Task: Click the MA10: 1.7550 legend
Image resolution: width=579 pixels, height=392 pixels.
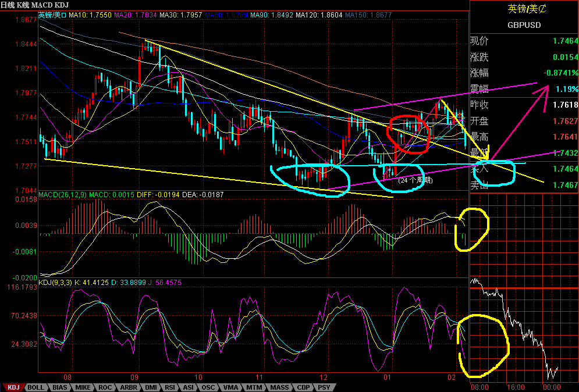Action: click(x=90, y=15)
